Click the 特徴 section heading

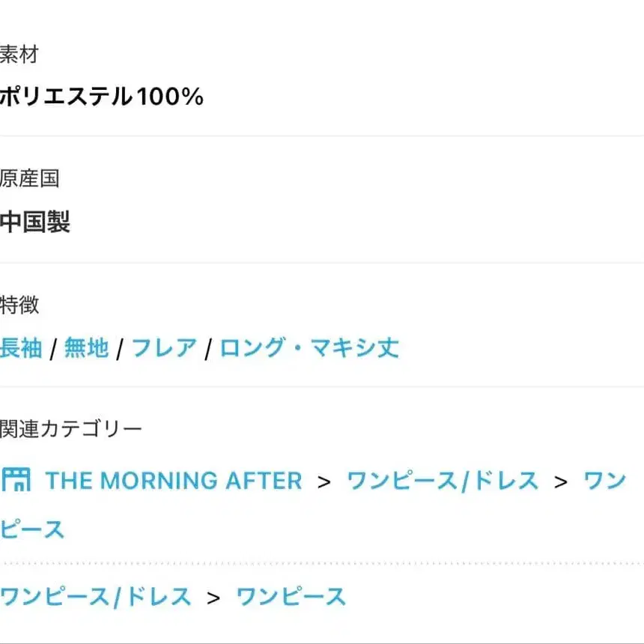[x=19, y=305]
